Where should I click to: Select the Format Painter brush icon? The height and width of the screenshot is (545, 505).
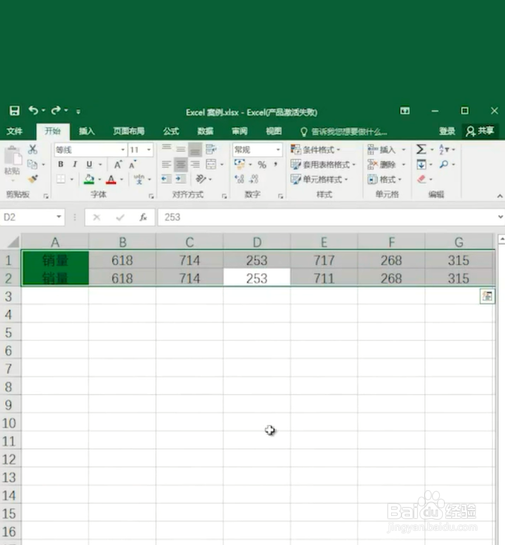pyautogui.click(x=33, y=179)
